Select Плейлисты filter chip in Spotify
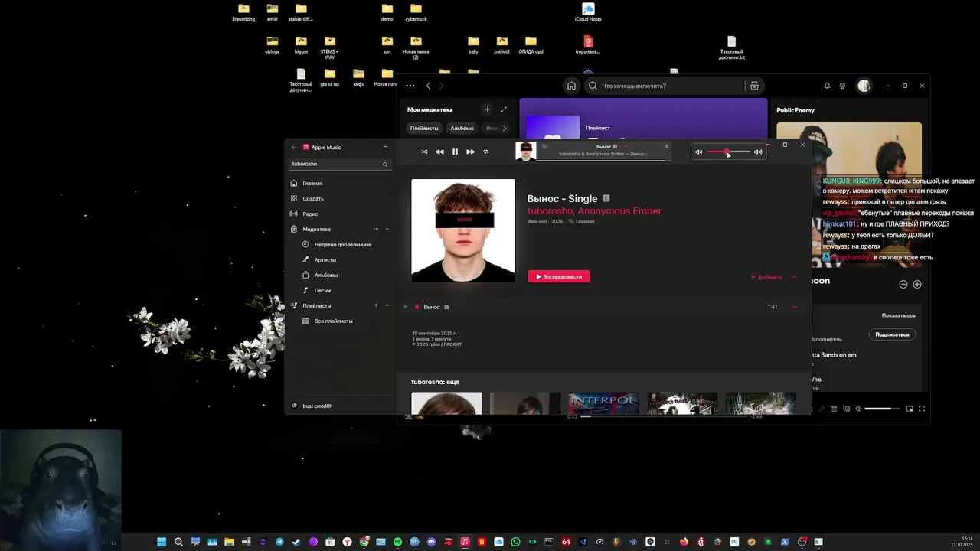 point(424,129)
